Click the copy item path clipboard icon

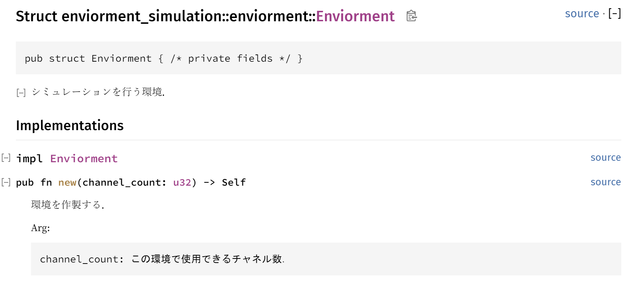pos(411,16)
